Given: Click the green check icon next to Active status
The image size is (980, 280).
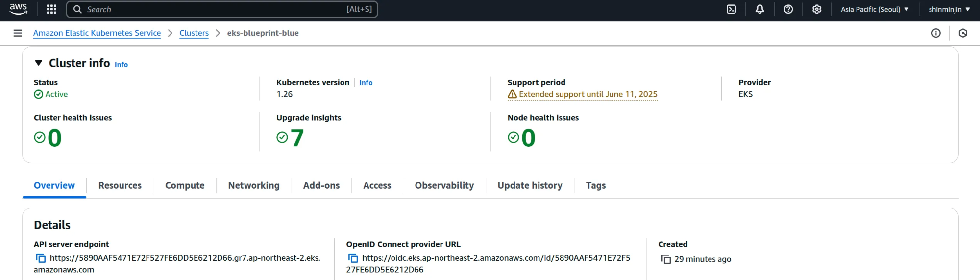Looking at the screenshot, I should pos(38,94).
